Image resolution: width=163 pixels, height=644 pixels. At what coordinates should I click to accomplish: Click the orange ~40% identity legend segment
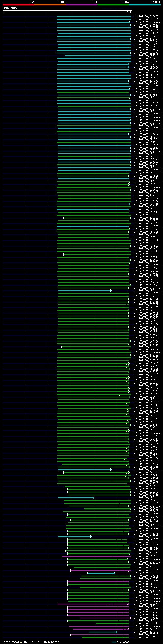click(50, 5)
